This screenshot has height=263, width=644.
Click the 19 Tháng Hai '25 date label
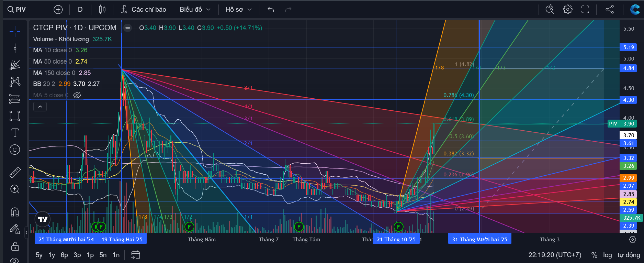(122, 239)
